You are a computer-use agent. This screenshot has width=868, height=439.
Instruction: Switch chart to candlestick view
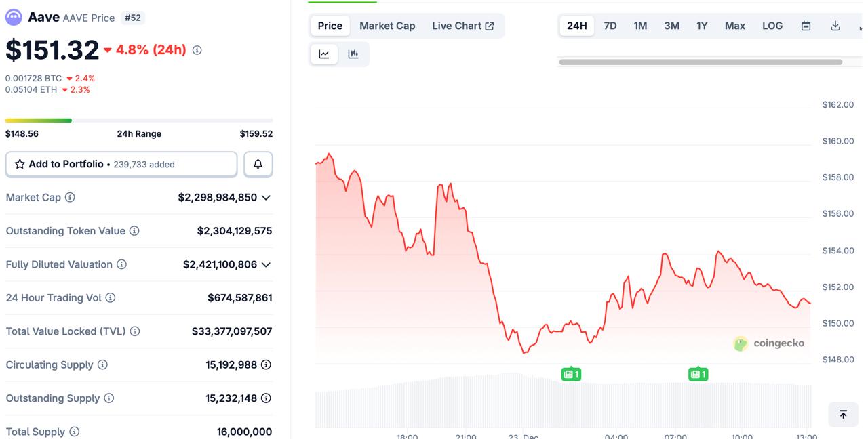pyautogui.click(x=353, y=54)
